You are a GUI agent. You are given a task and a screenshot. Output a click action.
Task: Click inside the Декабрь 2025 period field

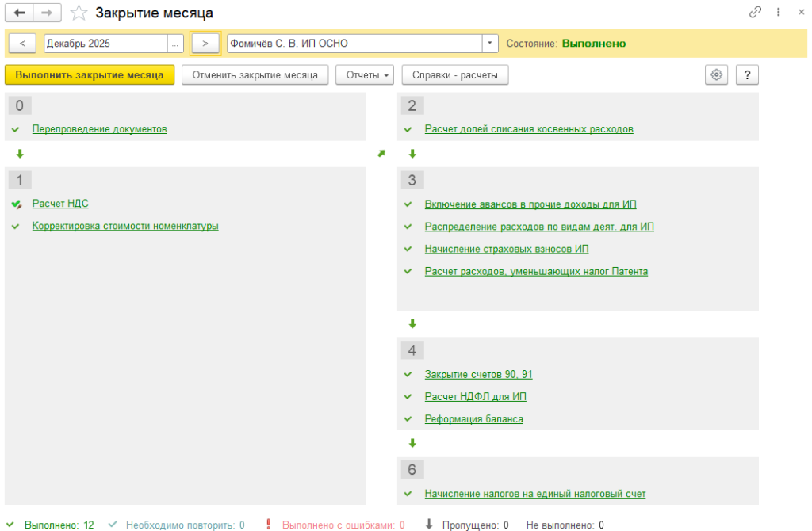105,43
